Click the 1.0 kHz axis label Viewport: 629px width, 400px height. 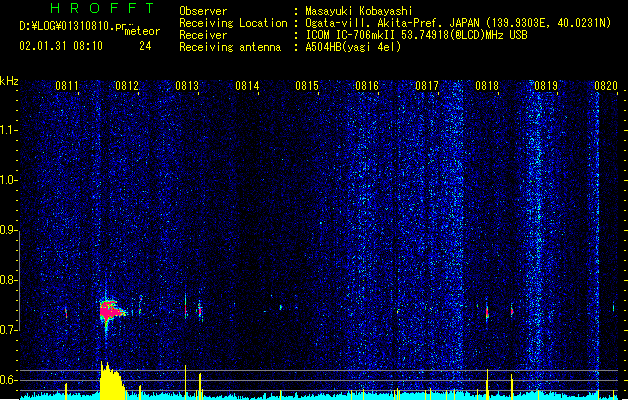coord(9,180)
